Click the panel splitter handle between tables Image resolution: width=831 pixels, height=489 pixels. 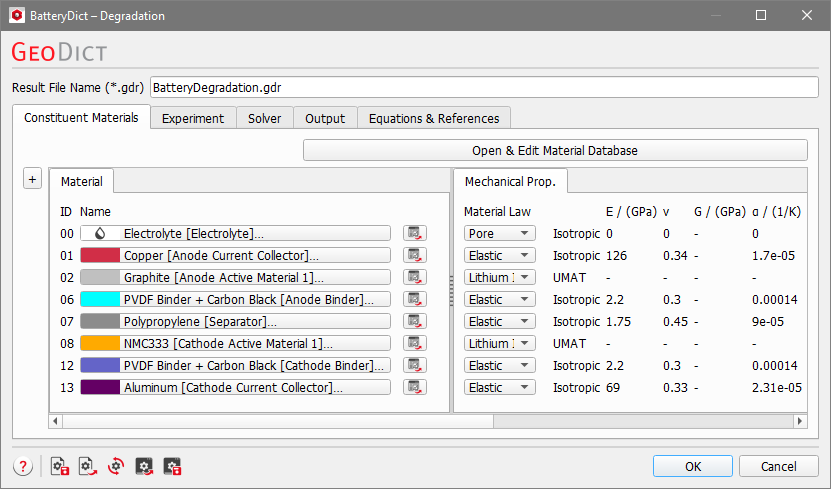pyautogui.click(x=452, y=291)
